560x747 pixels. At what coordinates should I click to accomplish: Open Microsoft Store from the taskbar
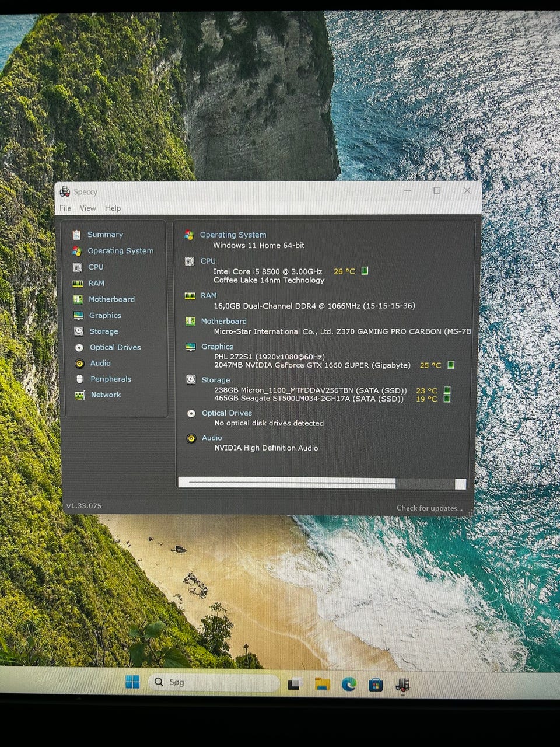pyautogui.click(x=376, y=685)
